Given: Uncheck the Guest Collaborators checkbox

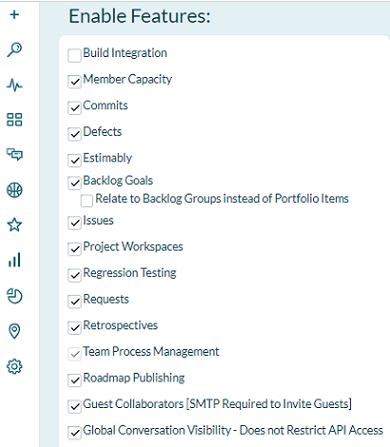Looking at the screenshot, I should [x=74, y=406].
